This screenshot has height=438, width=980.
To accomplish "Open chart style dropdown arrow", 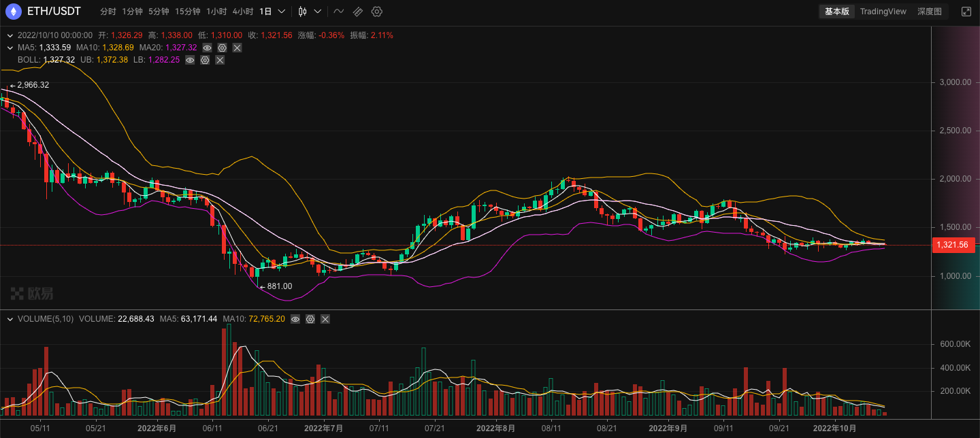I will tap(317, 12).
